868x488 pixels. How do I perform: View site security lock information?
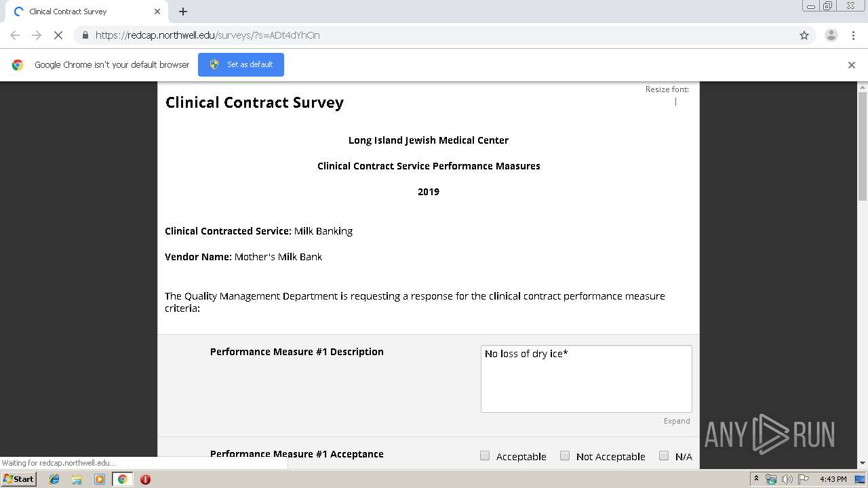coord(85,35)
